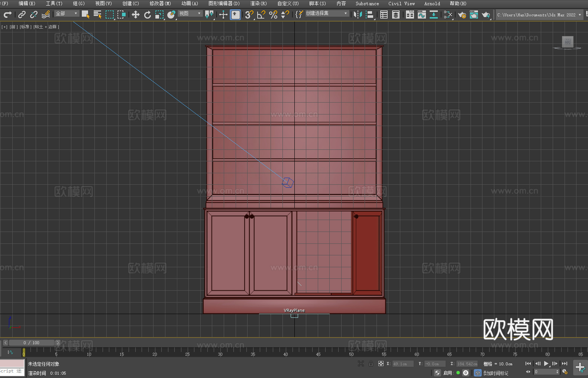Toggle Keyboard Shortcut Override button
Image resolution: width=588 pixels, height=378 pixels.
[235, 14]
